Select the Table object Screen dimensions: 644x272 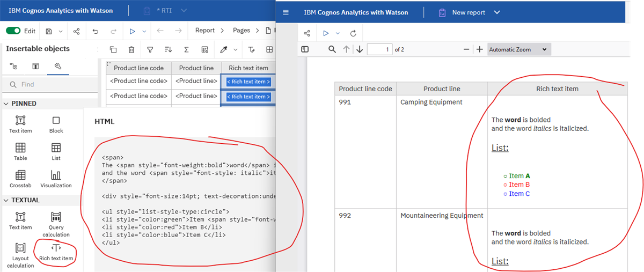pos(20,151)
